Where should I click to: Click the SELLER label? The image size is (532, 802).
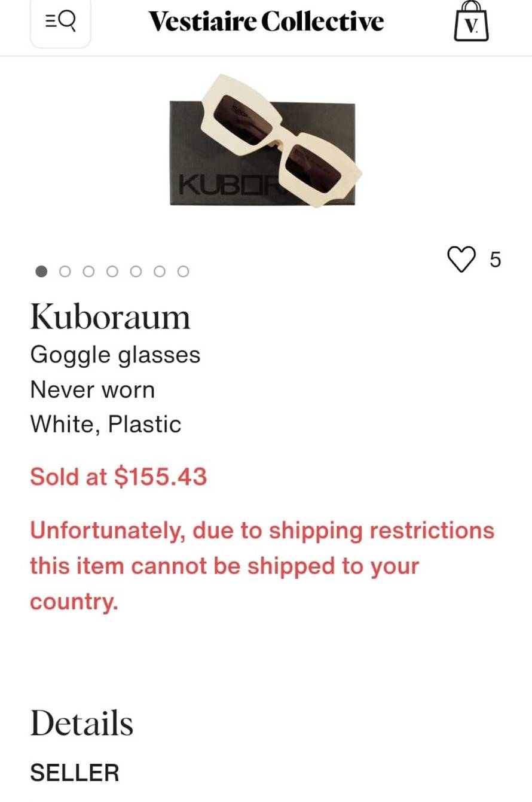(75, 773)
